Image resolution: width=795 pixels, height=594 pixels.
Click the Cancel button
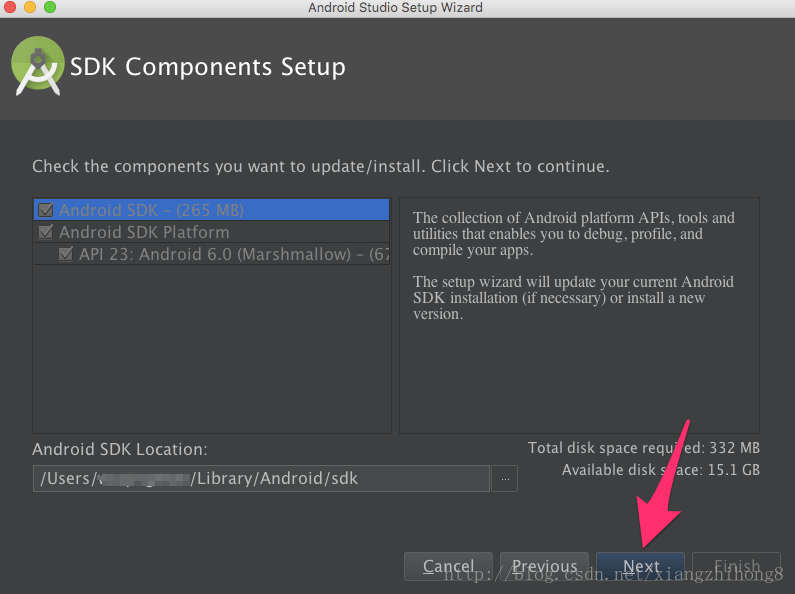point(448,566)
